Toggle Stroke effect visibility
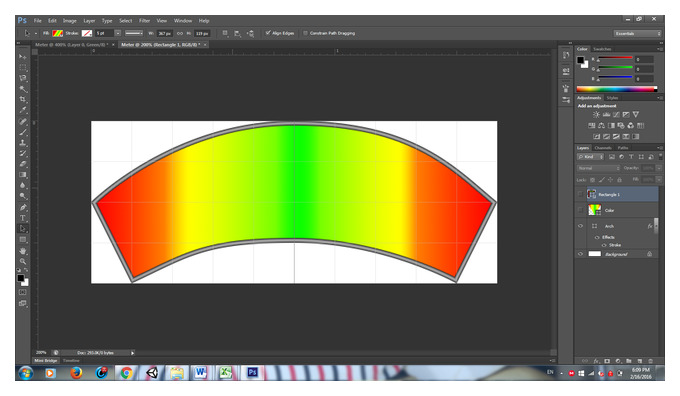680x396 pixels. pyautogui.click(x=604, y=245)
